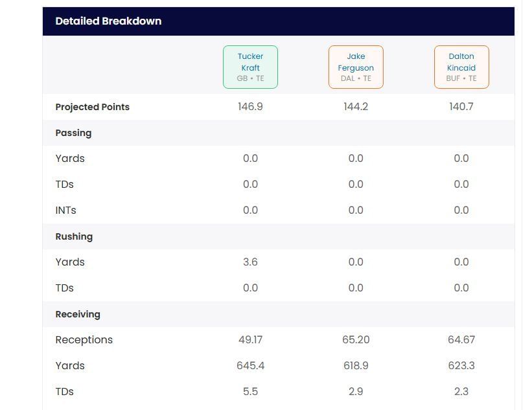Select the Rushing section heading
This screenshot has width=532, height=410.
point(74,236)
